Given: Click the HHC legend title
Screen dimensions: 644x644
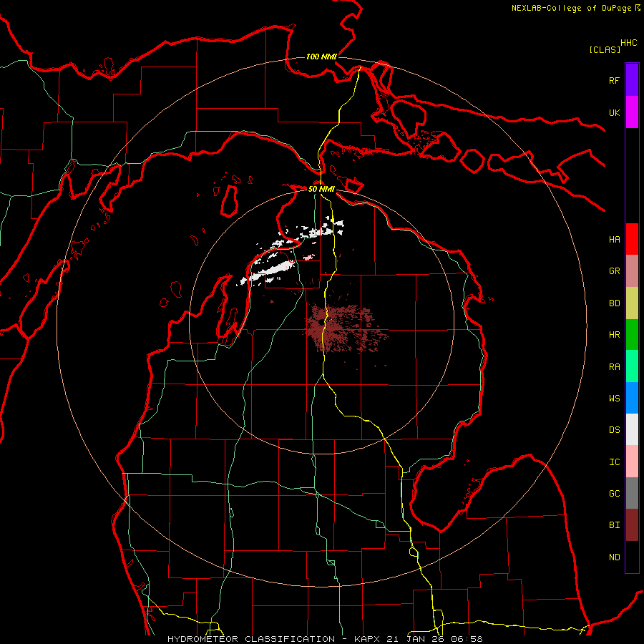Looking at the screenshot, I should point(629,43).
